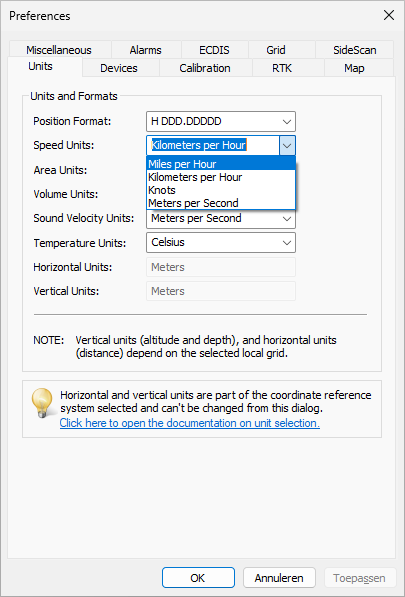The height and width of the screenshot is (597, 405).
Task: Select the ECDIS tab
Action: click(214, 50)
